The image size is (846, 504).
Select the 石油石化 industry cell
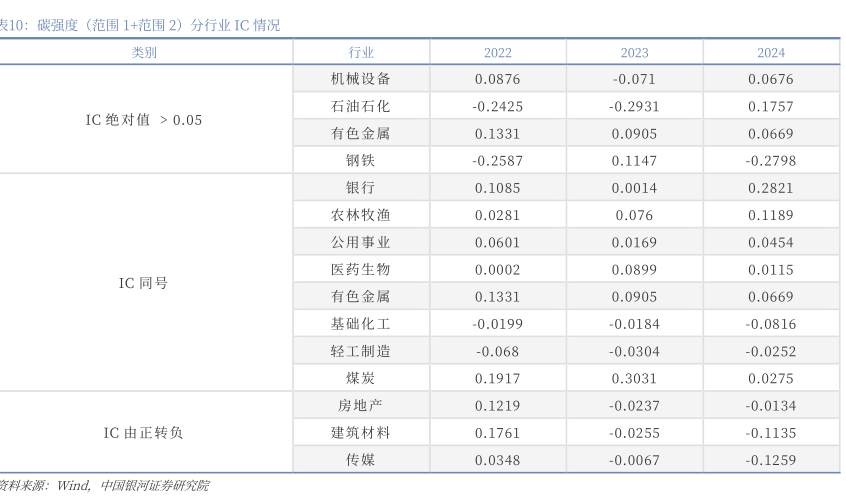[x=361, y=106]
